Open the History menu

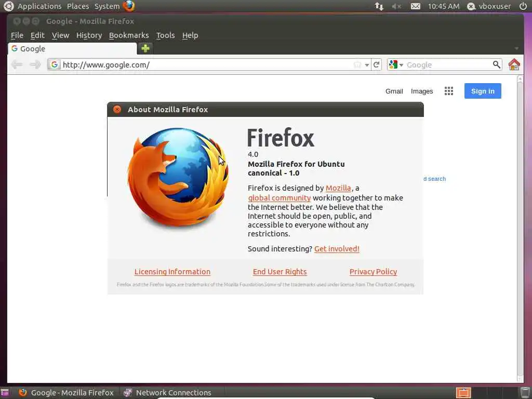(x=89, y=35)
